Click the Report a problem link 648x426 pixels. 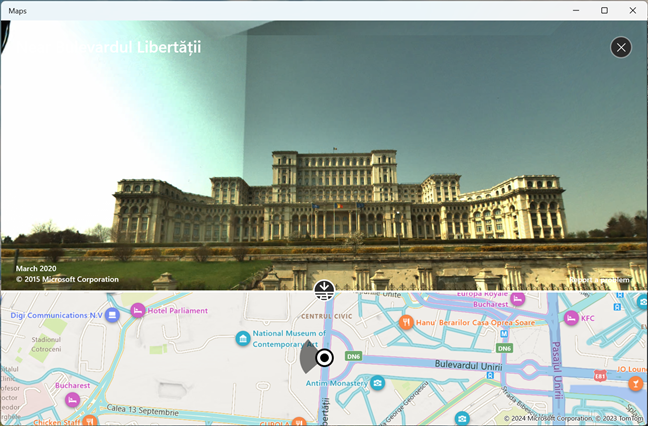click(599, 280)
